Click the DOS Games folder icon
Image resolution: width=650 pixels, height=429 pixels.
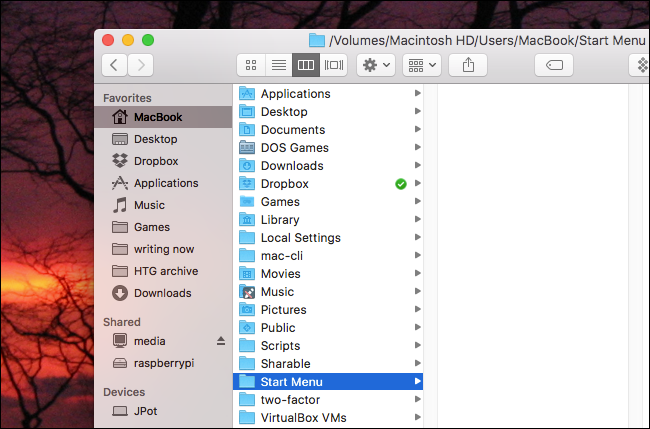tap(247, 148)
